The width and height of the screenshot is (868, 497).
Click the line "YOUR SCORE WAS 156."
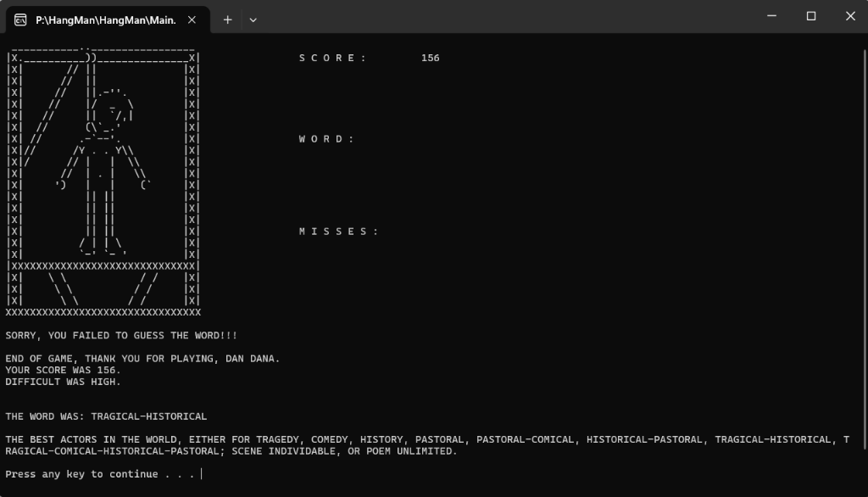point(63,370)
